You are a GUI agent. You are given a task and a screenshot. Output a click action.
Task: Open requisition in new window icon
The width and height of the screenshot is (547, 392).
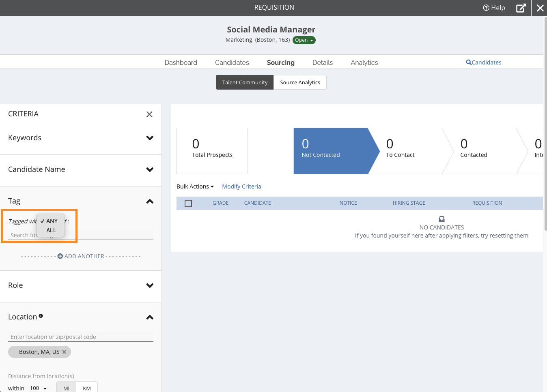tap(521, 8)
